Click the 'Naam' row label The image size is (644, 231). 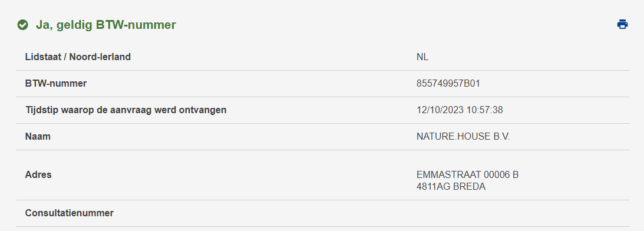(x=38, y=137)
